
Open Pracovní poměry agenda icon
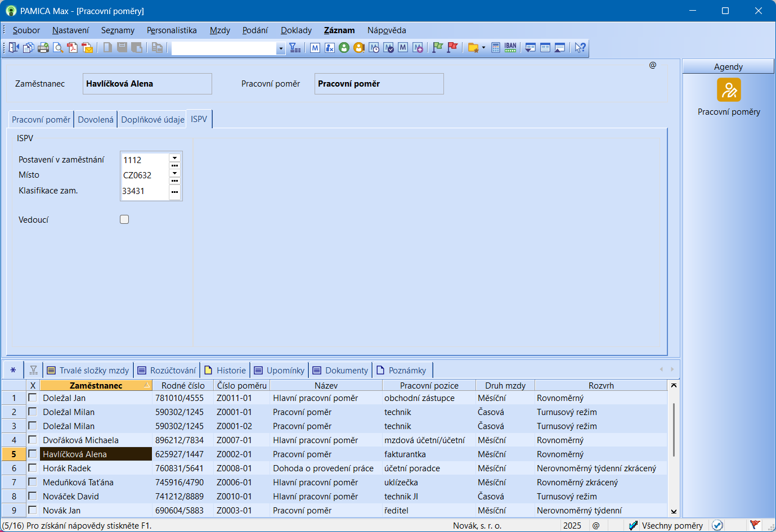click(x=729, y=90)
